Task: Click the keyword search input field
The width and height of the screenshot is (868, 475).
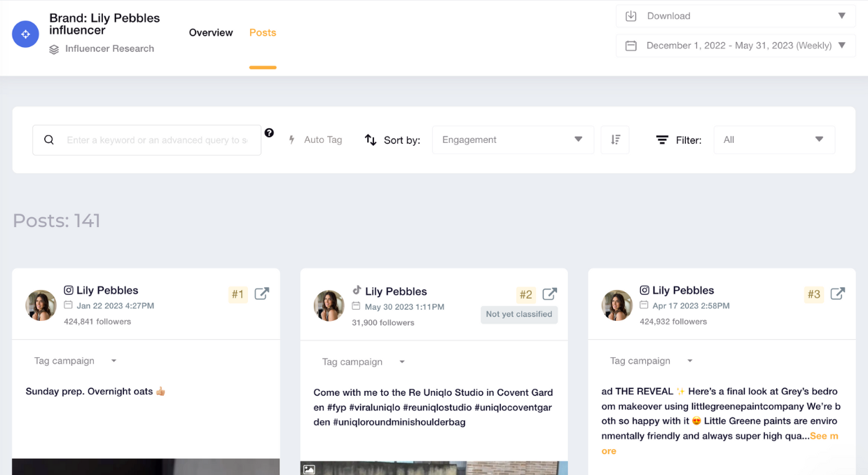Action: [147, 140]
